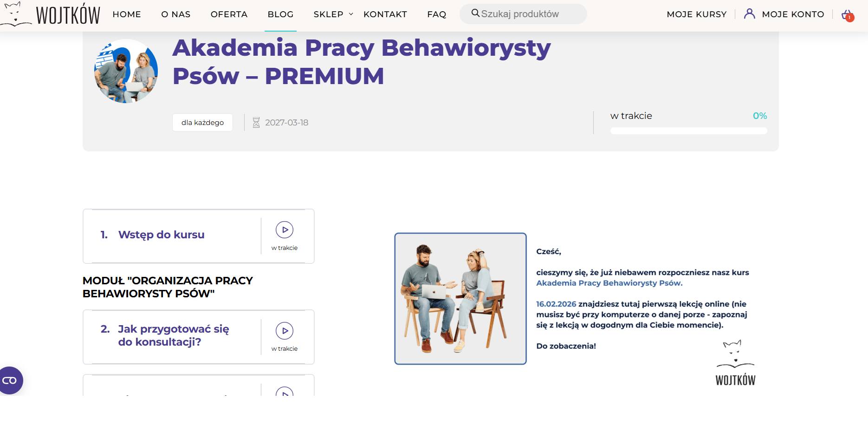
Task: Open the shopping cart icon
Action: [847, 15]
